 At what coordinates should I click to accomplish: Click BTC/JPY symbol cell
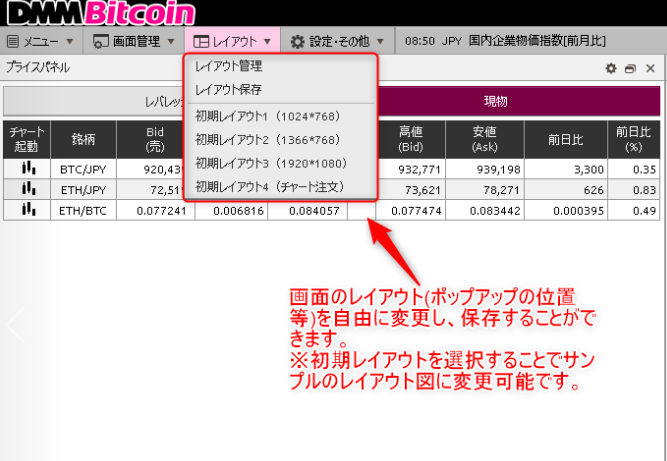(x=83, y=170)
